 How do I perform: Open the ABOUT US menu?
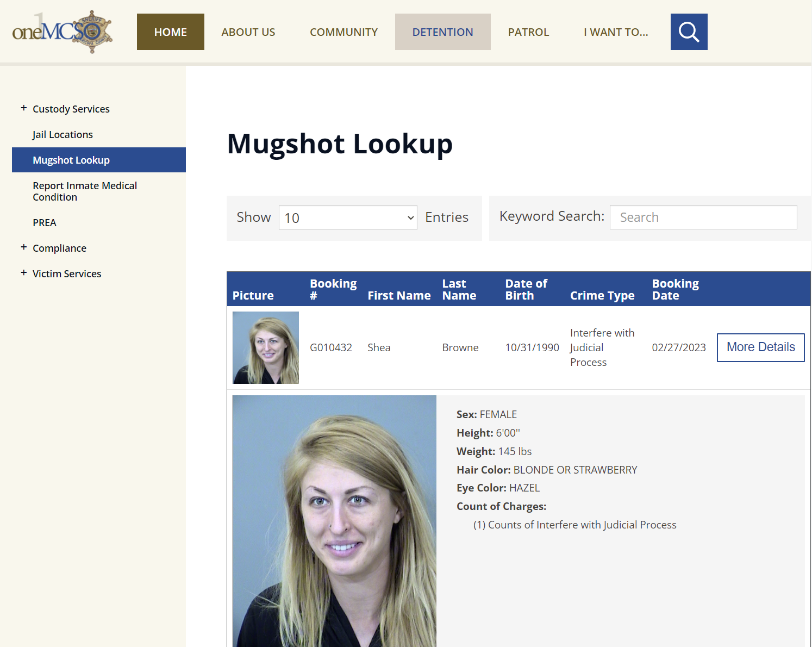[x=248, y=32]
